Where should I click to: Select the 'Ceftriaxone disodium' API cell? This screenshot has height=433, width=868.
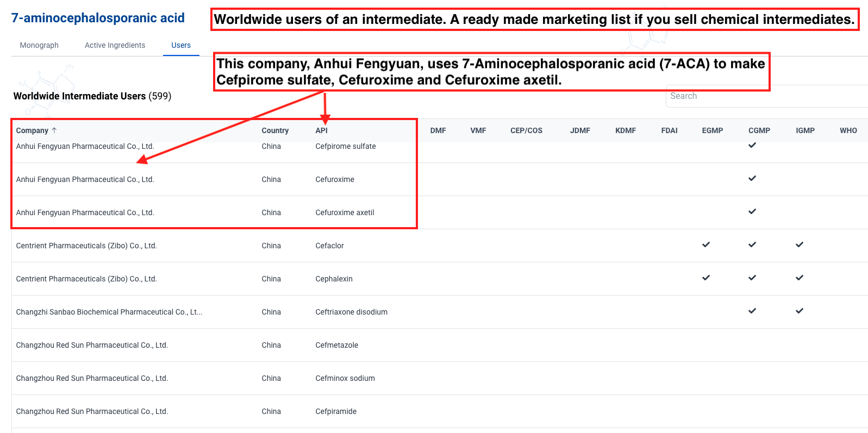pos(351,312)
